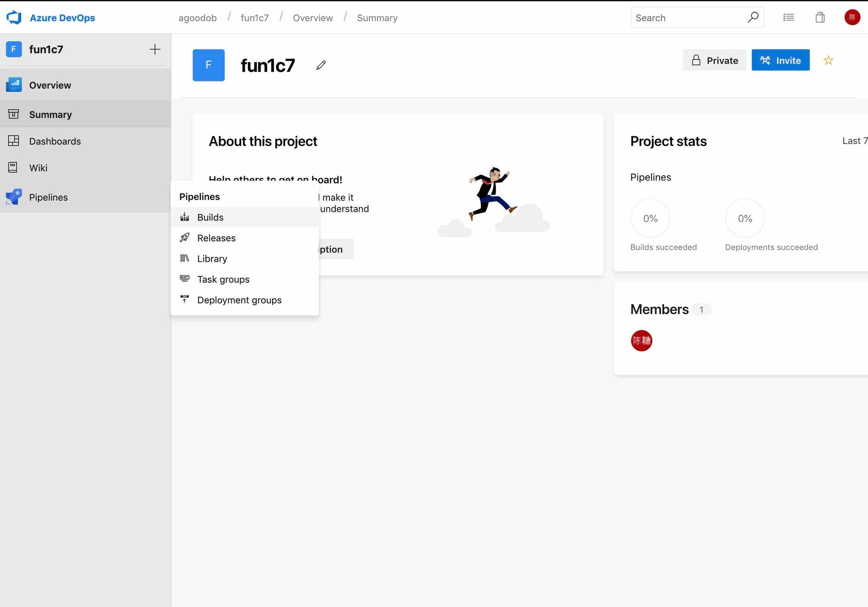Click the agoodob breadcrumb link
Viewport: 868px width, 607px height.
(197, 18)
